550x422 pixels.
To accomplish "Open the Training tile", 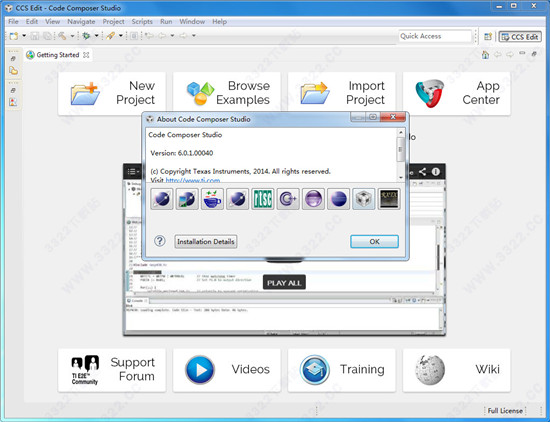I will click(342, 370).
